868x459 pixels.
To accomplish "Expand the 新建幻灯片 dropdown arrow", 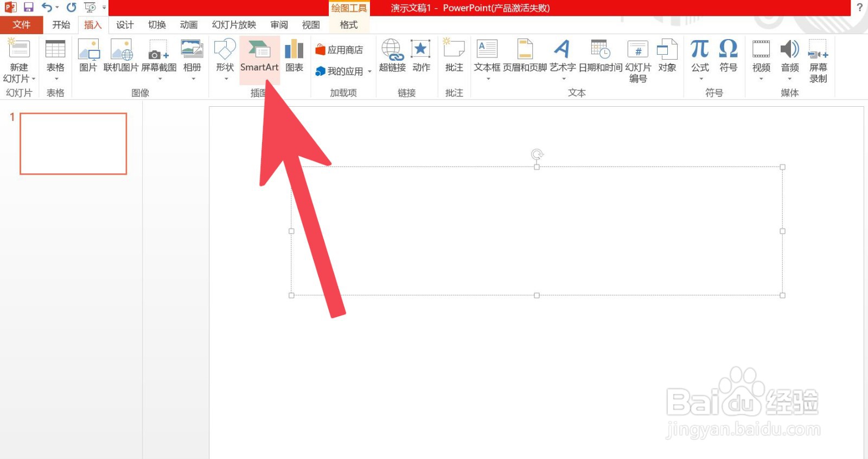I will [33, 79].
